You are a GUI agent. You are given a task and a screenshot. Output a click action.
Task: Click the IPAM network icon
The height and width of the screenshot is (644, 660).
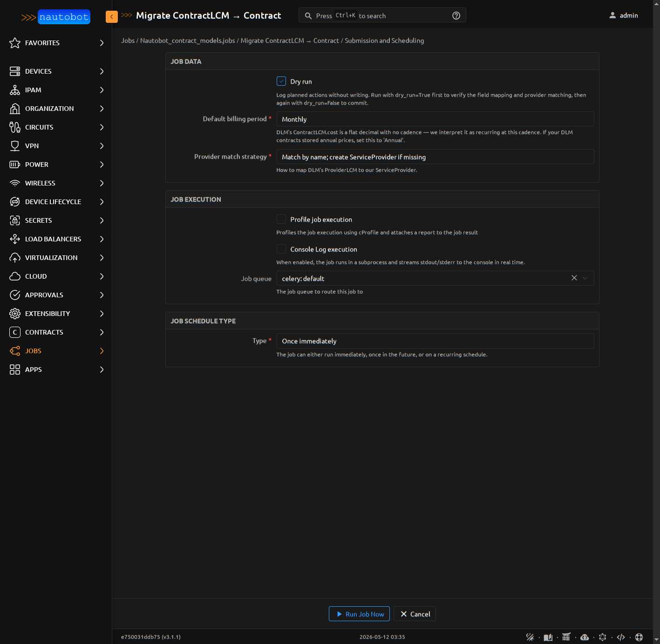coord(15,90)
